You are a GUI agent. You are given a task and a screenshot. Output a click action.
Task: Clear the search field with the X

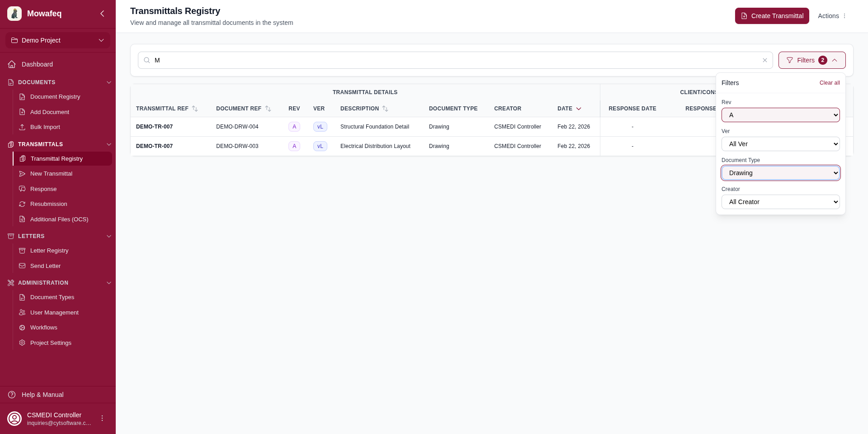point(765,60)
